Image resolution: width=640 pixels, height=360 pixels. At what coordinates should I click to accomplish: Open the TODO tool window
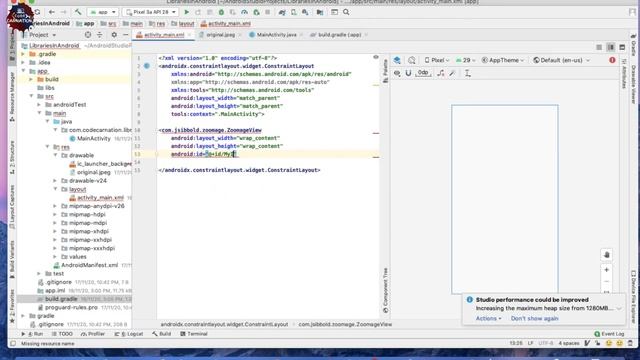[x=62, y=334]
